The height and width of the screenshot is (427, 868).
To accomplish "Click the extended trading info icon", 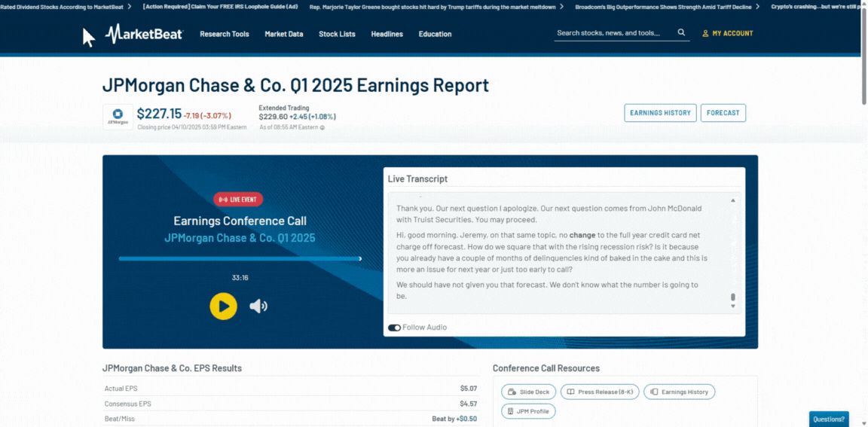I will 322,127.
